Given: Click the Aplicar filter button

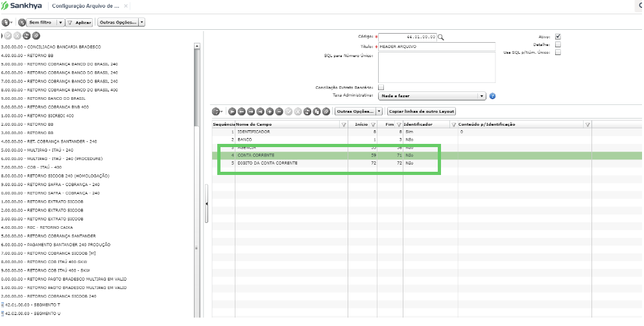Looking at the screenshot, I should point(79,23).
